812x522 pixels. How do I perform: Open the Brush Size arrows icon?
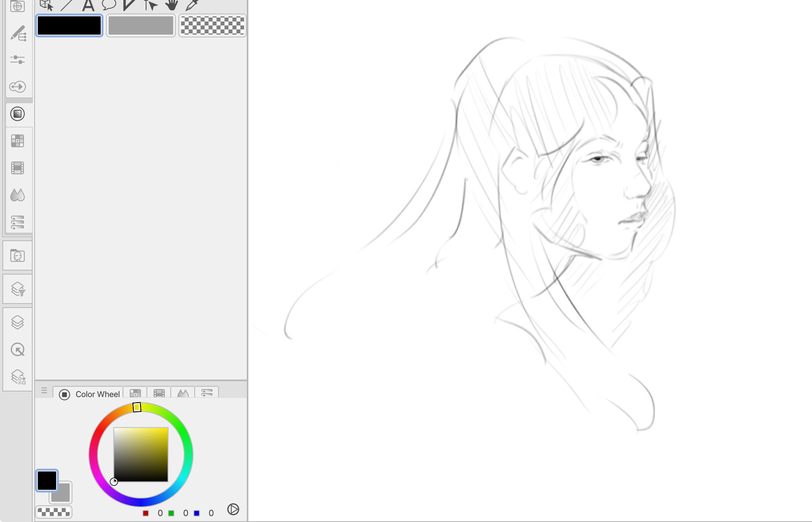(x=18, y=87)
